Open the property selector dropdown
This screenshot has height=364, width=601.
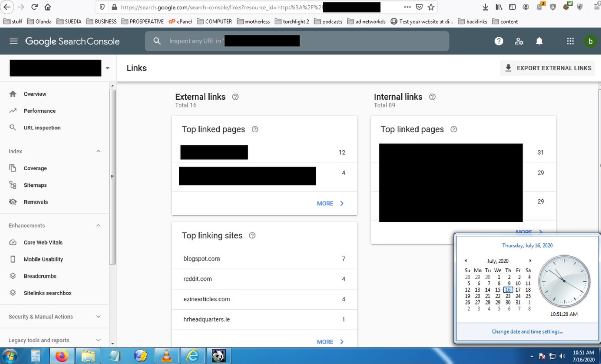(107, 68)
